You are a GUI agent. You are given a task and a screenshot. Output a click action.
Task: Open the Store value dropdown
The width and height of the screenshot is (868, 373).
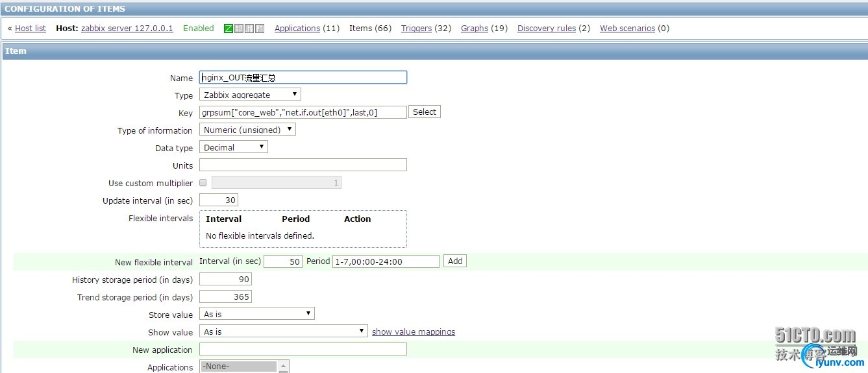pyautogui.click(x=257, y=314)
